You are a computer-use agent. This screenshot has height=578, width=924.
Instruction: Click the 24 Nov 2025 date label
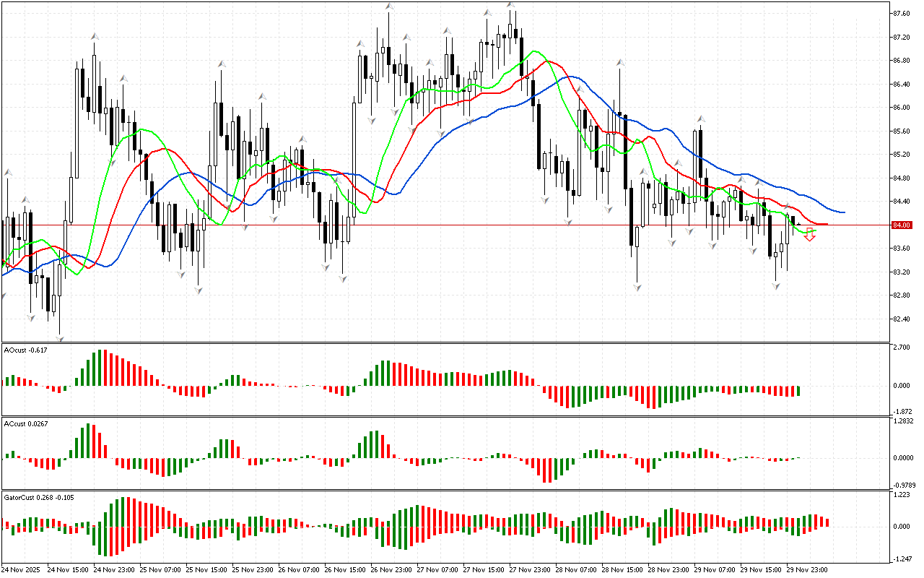click(21, 569)
